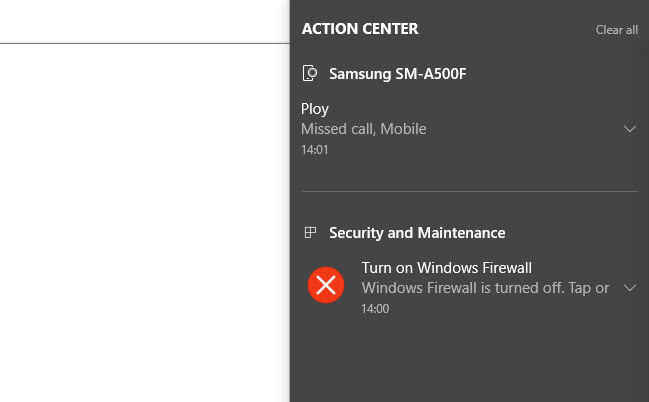Open the Security and Maintenance group header
Image resolution: width=649 pixels, height=402 pixels.
pyautogui.click(x=417, y=233)
